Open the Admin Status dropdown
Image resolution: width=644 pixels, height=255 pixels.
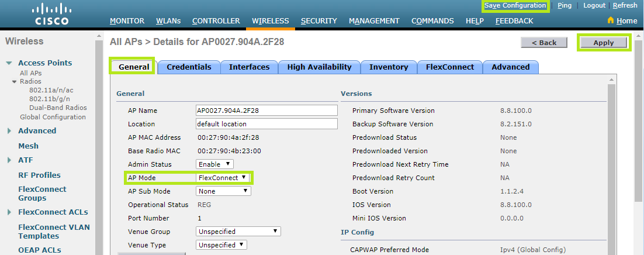(214, 164)
